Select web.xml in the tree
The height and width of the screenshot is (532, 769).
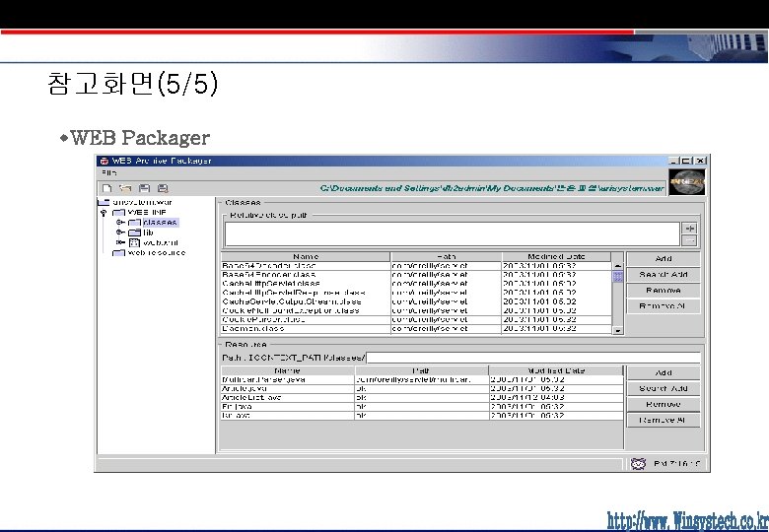pos(161,242)
